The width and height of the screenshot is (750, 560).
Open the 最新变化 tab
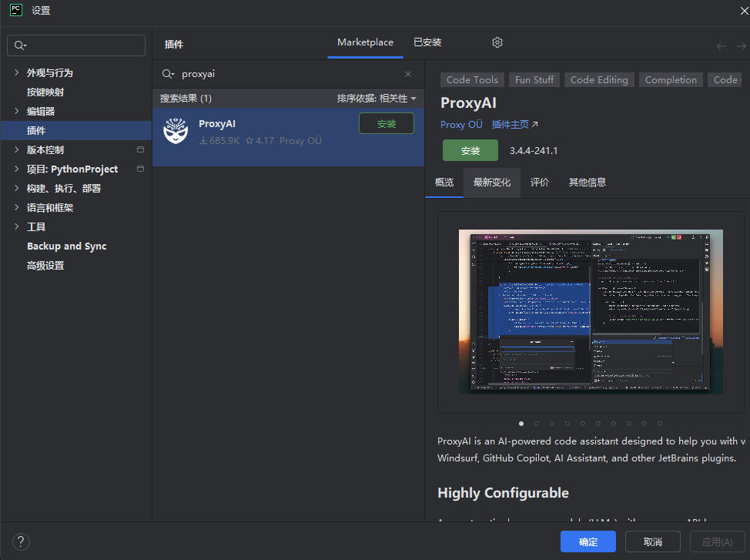point(492,183)
